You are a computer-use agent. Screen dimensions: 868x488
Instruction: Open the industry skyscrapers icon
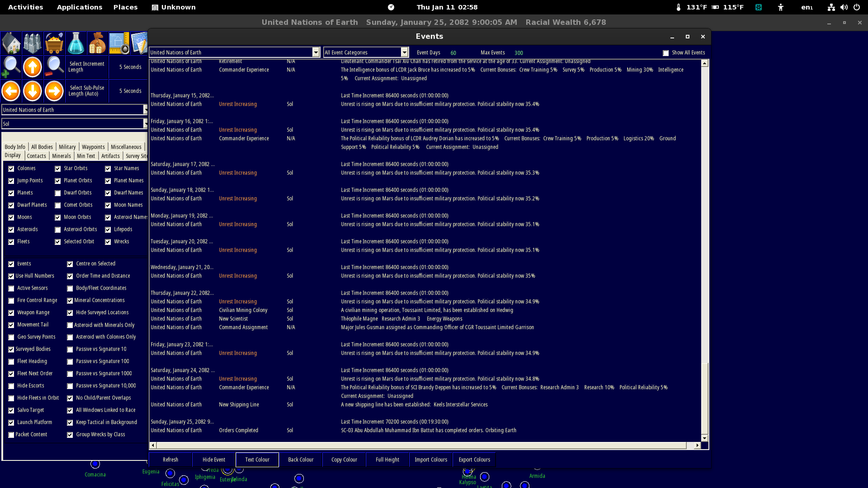tap(33, 43)
